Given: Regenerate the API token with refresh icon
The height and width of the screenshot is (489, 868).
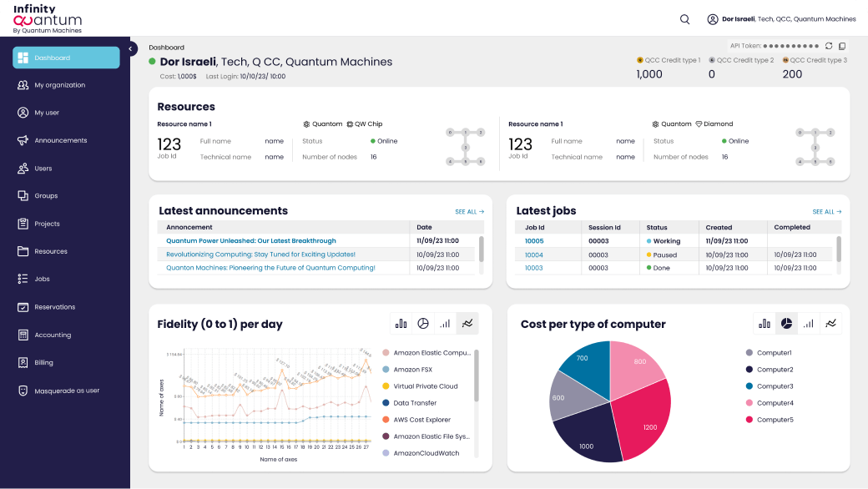Looking at the screenshot, I should click(829, 46).
